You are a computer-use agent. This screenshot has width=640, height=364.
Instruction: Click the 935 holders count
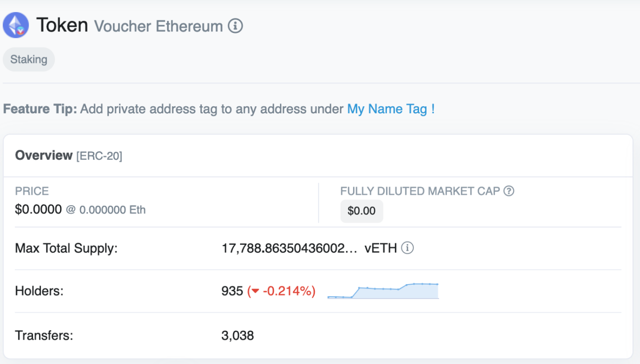[232, 291]
